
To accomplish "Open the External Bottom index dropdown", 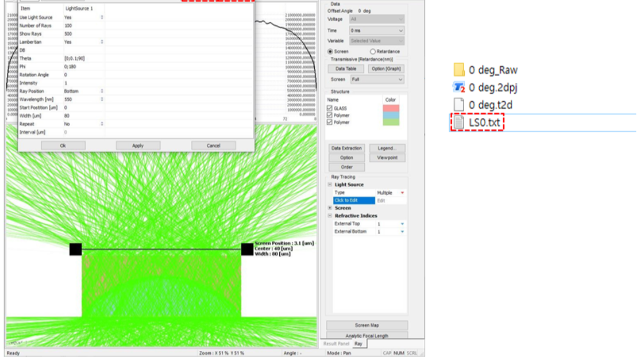I will pos(402,231).
